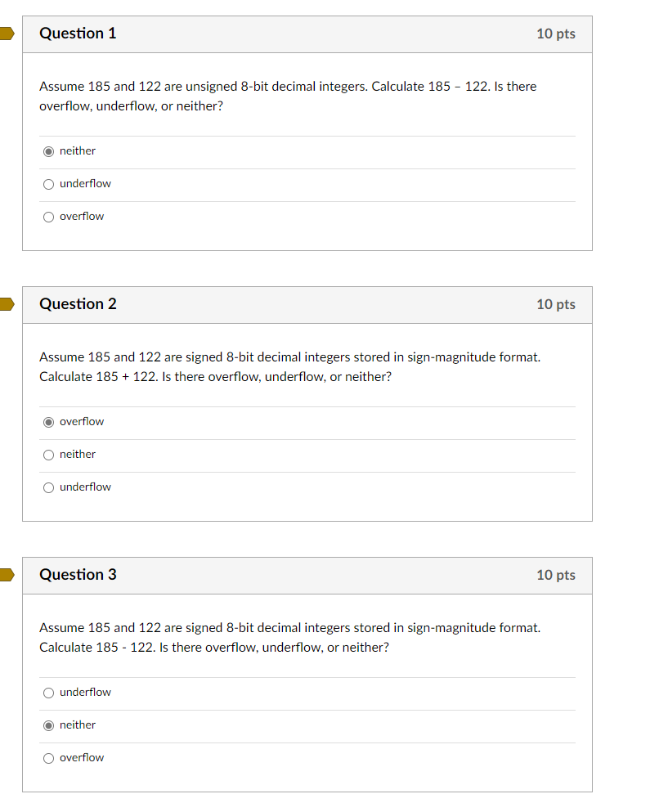
Task: Click the yellow flag marker beside Question 1
Action: (4, 34)
